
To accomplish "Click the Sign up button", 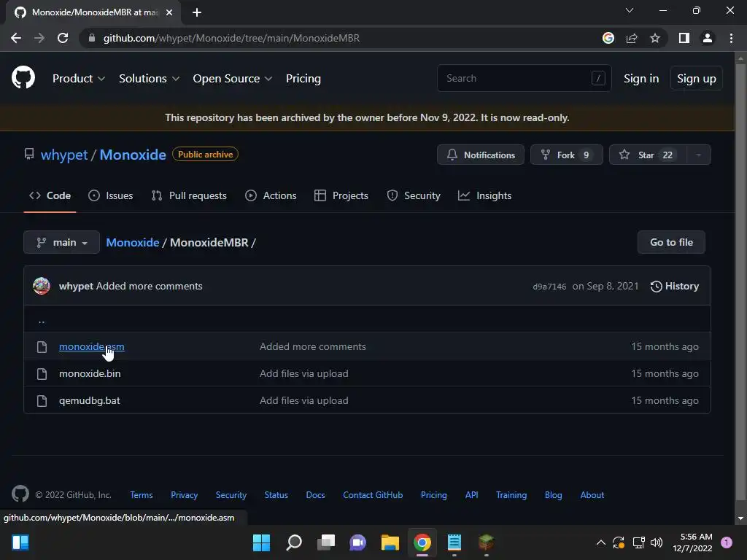I will [x=697, y=79].
